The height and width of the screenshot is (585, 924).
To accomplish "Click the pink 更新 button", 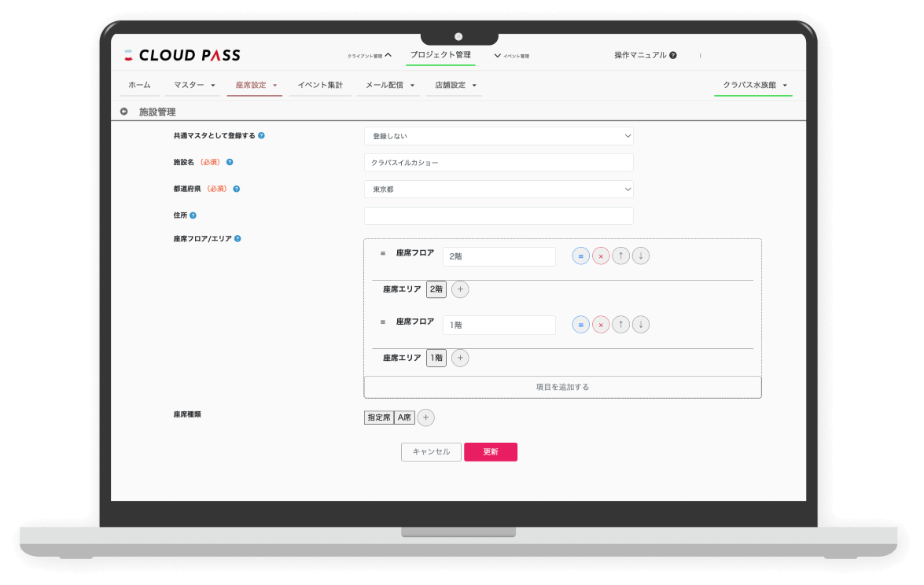I will [x=490, y=452].
